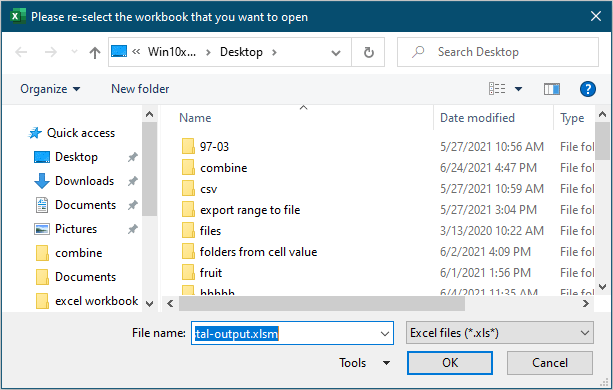Screen dimensions: 613x390
Task: Open the File name dropdown arrow
Action: coord(385,333)
